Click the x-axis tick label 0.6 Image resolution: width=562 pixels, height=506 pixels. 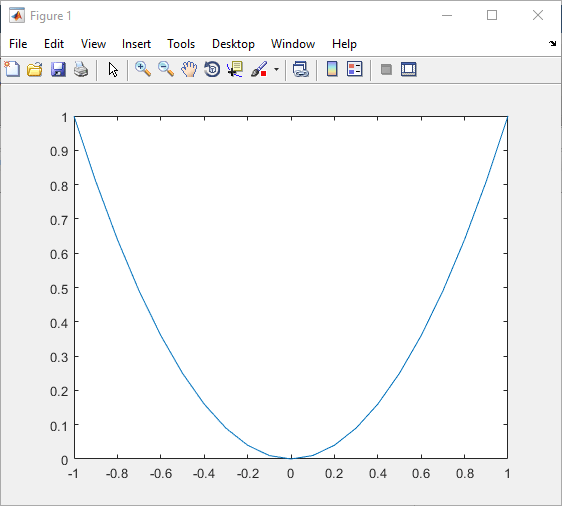pyautogui.click(x=421, y=474)
